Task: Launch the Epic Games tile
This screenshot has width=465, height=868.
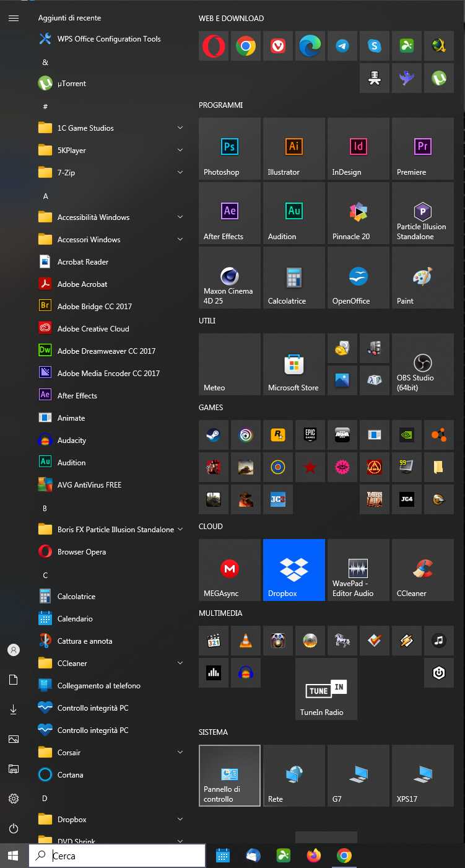Action: (x=310, y=435)
